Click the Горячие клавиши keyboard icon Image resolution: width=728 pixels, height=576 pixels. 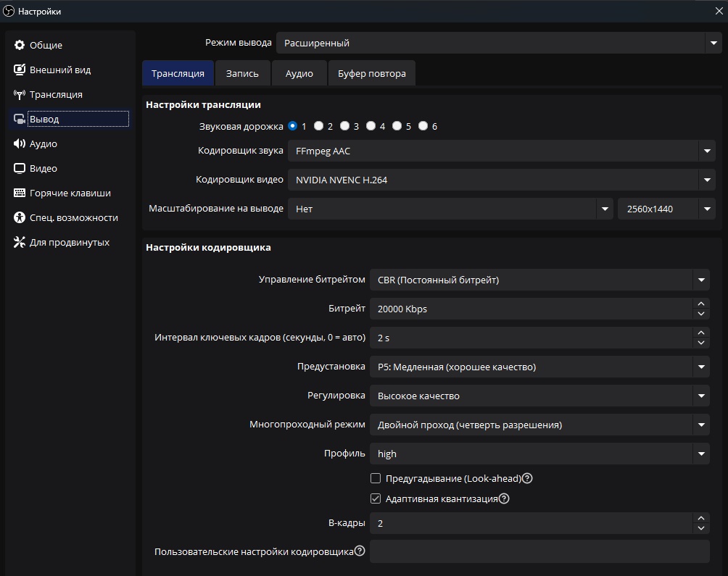pos(20,193)
